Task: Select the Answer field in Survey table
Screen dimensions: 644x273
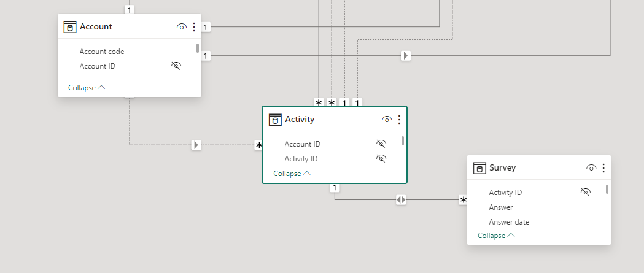Action: pos(501,207)
